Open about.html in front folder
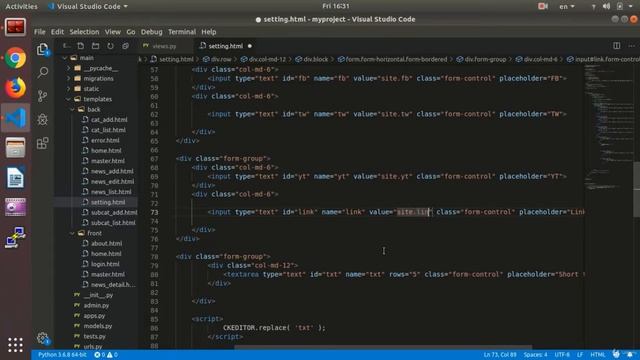This screenshot has width=640, height=360. pos(106,243)
